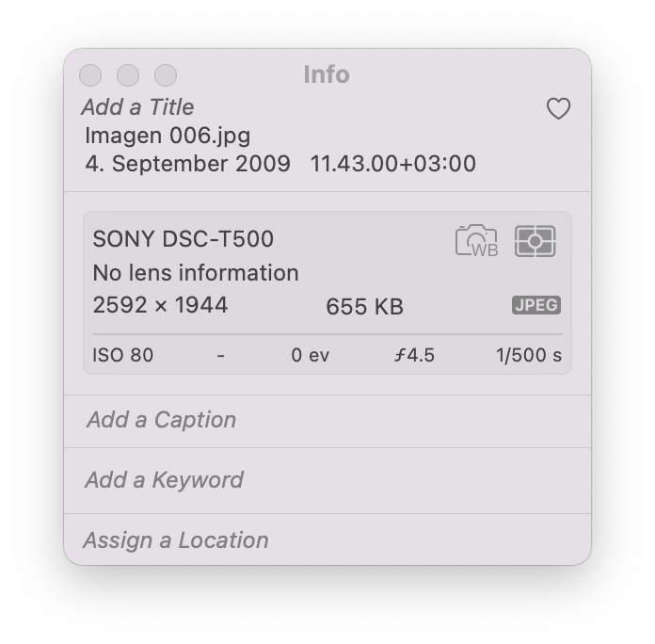Click the date 4. September 2009
Screen dimensions: 655x644
coord(187,164)
